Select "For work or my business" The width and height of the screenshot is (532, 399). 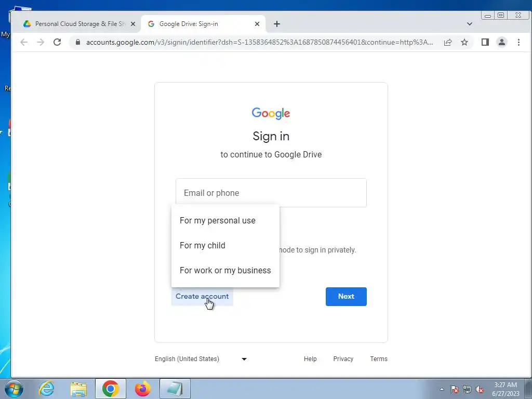(225, 270)
